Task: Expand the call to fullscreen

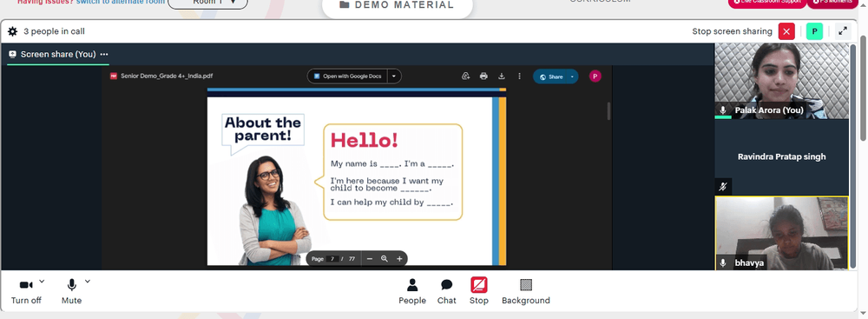Action: [x=843, y=31]
